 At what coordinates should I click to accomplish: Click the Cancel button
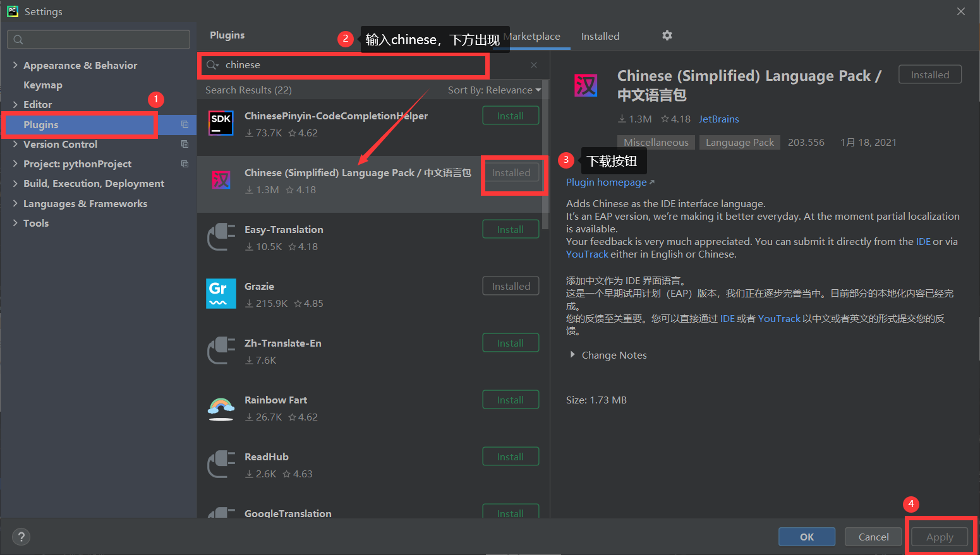(x=873, y=537)
